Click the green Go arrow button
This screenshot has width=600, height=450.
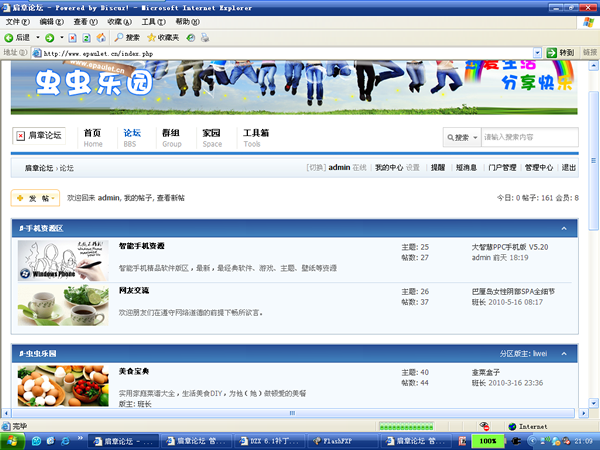[x=551, y=53]
